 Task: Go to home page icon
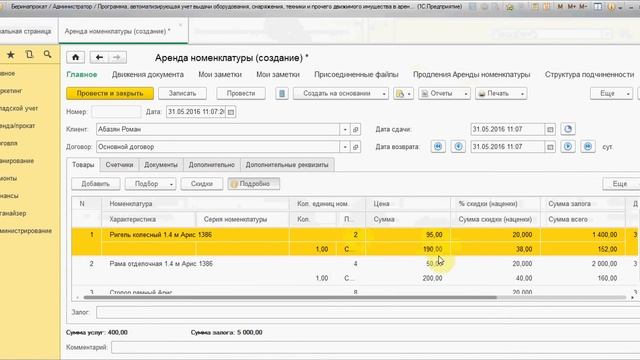click(76, 57)
